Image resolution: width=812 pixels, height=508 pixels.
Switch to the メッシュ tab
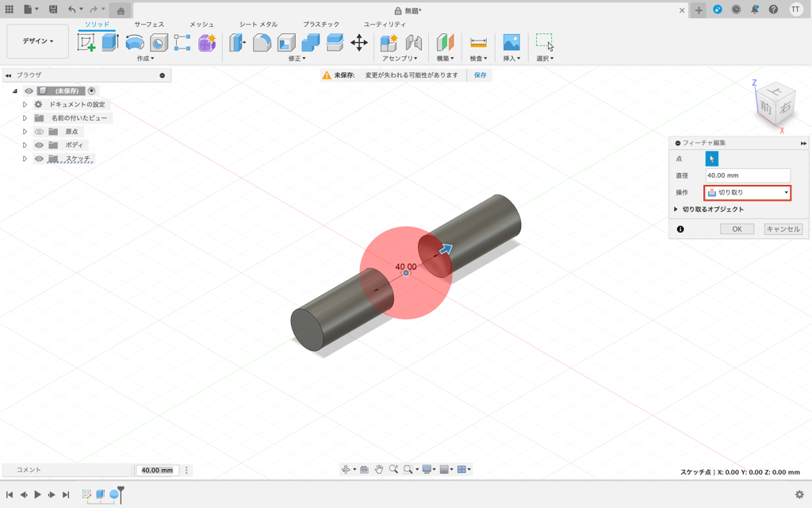point(201,25)
